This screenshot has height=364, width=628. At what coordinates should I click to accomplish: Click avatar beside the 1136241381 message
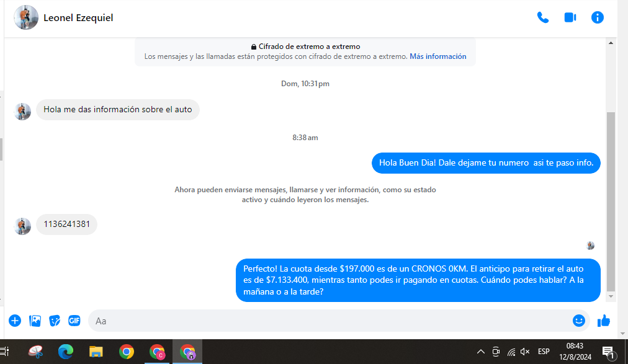[22, 226]
